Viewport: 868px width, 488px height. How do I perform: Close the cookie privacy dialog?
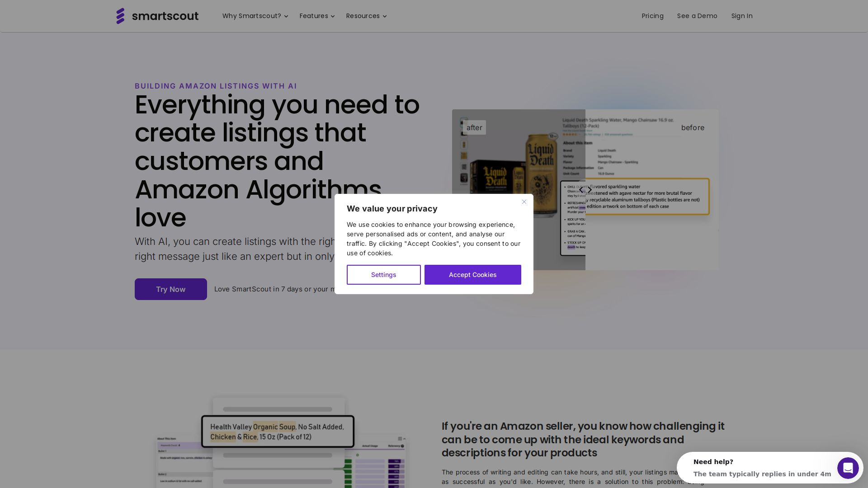pyautogui.click(x=524, y=202)
